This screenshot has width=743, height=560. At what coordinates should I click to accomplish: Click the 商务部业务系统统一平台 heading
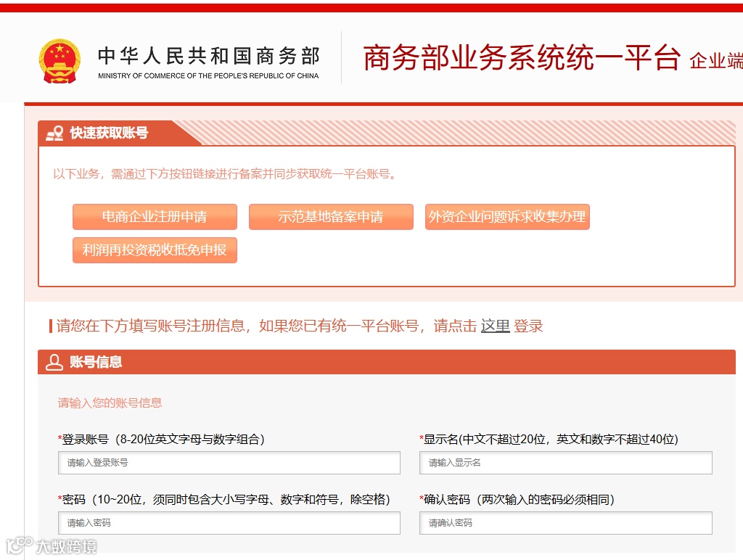pyautogui.click(x=522, y=58)
